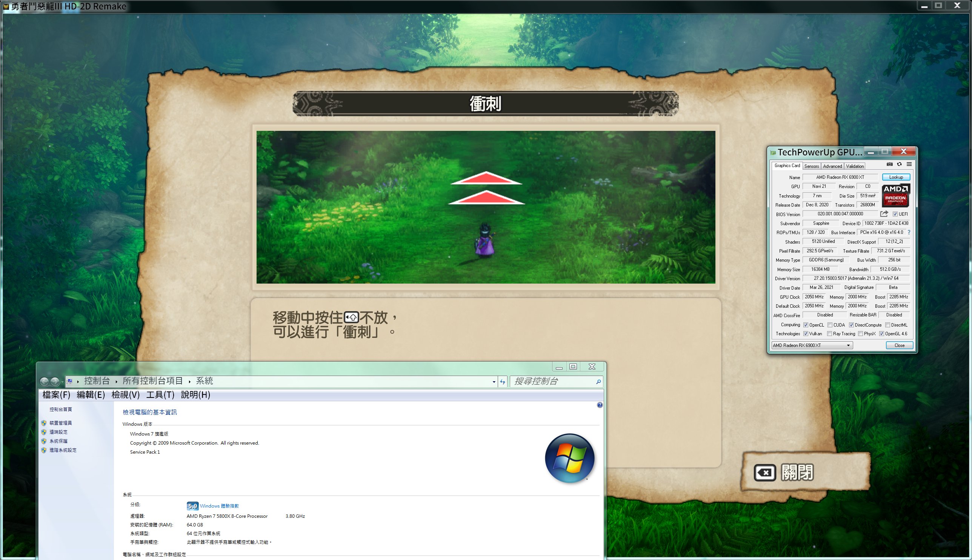This screenshot has width=972, height=560.
Task: Toggle the Ray Tracing checkbox
Action: [x=830, y=334]
